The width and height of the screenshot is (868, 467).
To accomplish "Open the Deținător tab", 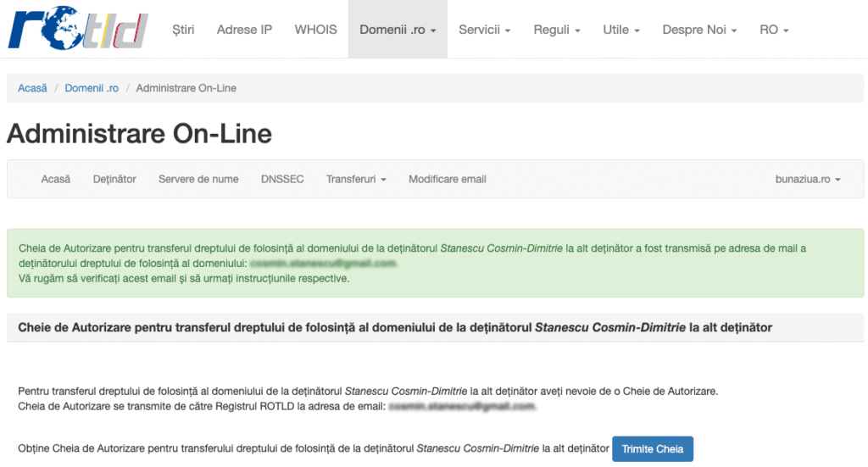I will [x=114, y=180].
